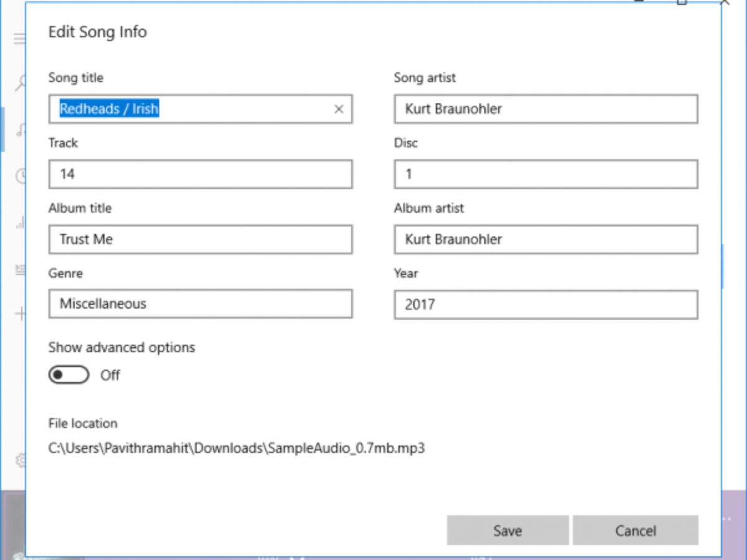Screen dimensions: 747x560
Task: Open My Music note icon in sidebar
Action: click(21, 129)
